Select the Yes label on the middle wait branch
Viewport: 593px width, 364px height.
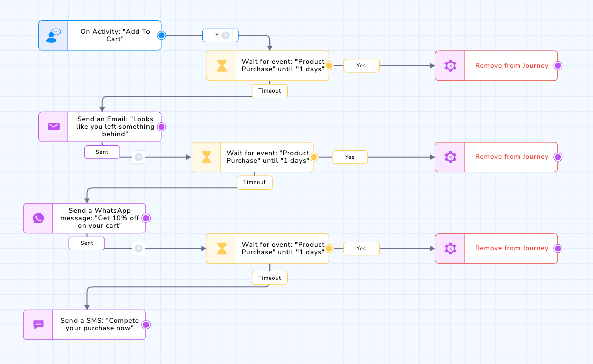coord(350,157)
